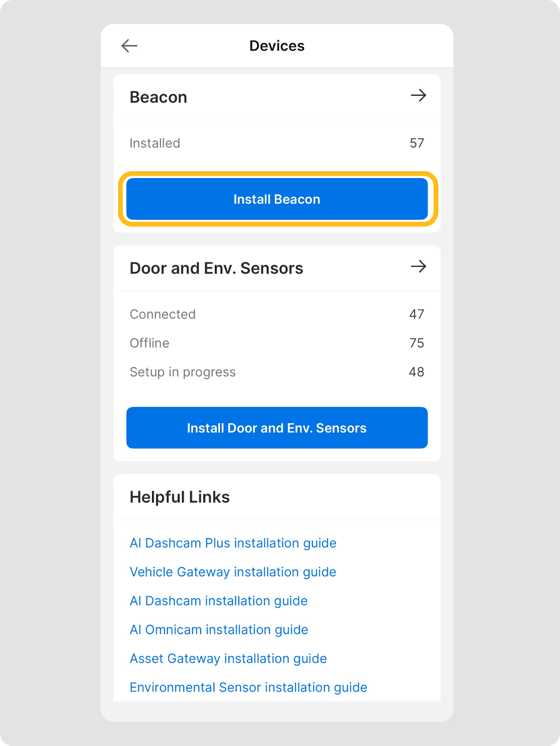
Task: Open AI Dashcam Plus installation guide
Action: pyautogui.click(x=233, y=543)
